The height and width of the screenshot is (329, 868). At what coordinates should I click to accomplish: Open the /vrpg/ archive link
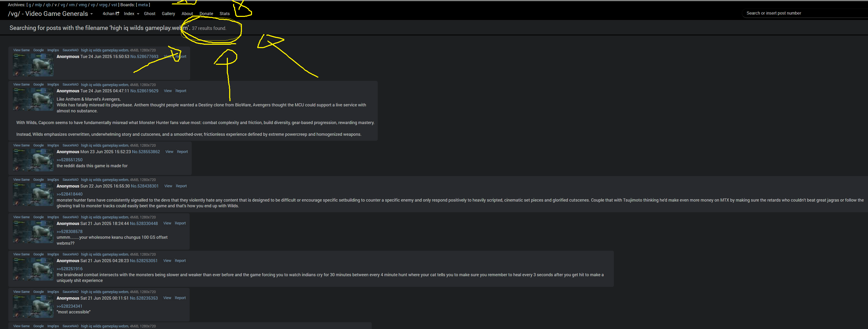coord(103,5)
